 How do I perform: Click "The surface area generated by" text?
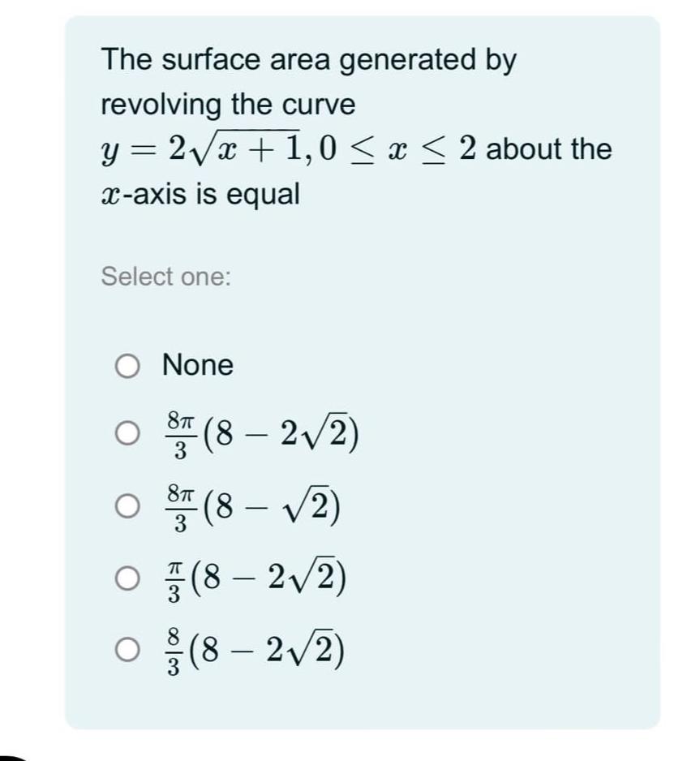coord(308,60)
